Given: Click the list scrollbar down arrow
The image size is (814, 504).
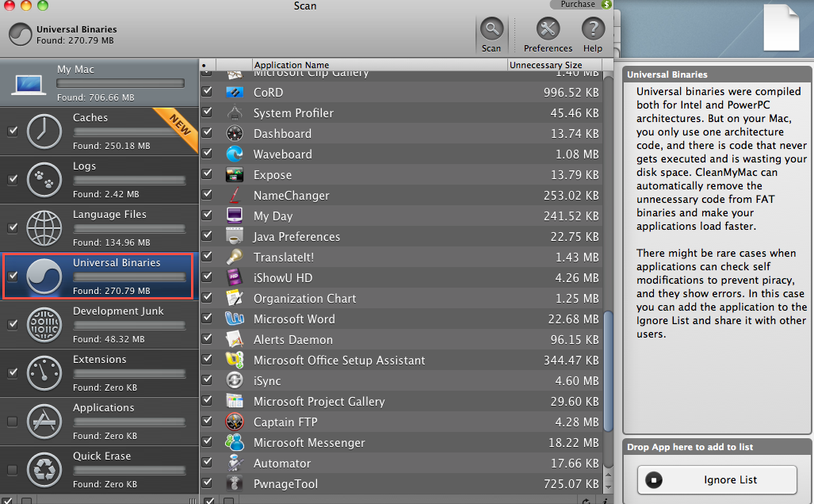Looking at the screenshot, I should coord(609,487).
